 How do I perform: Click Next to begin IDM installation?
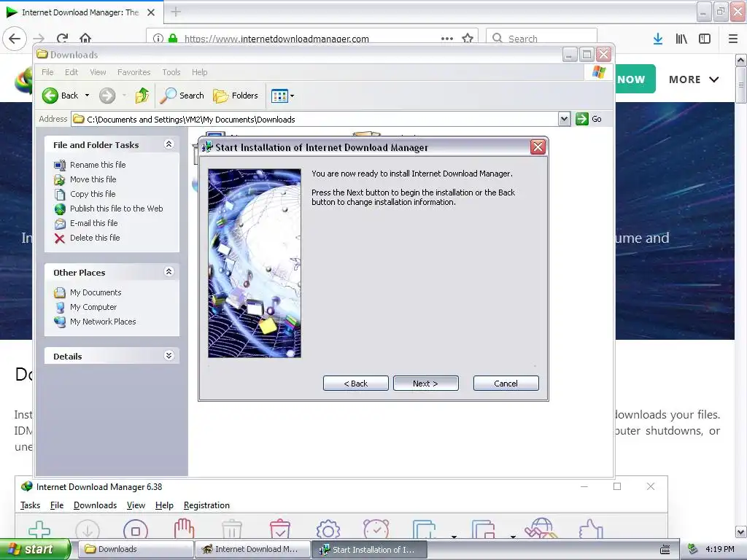425,384
